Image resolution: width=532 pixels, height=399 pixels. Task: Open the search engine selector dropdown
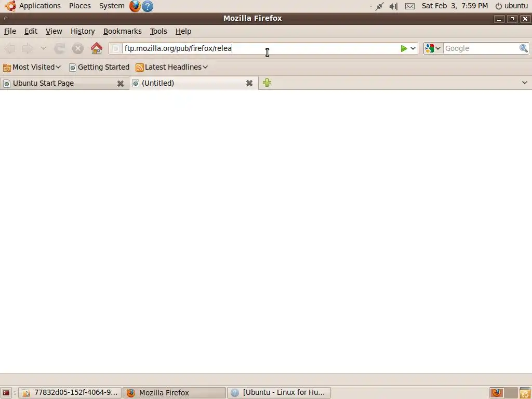point(433,48)
